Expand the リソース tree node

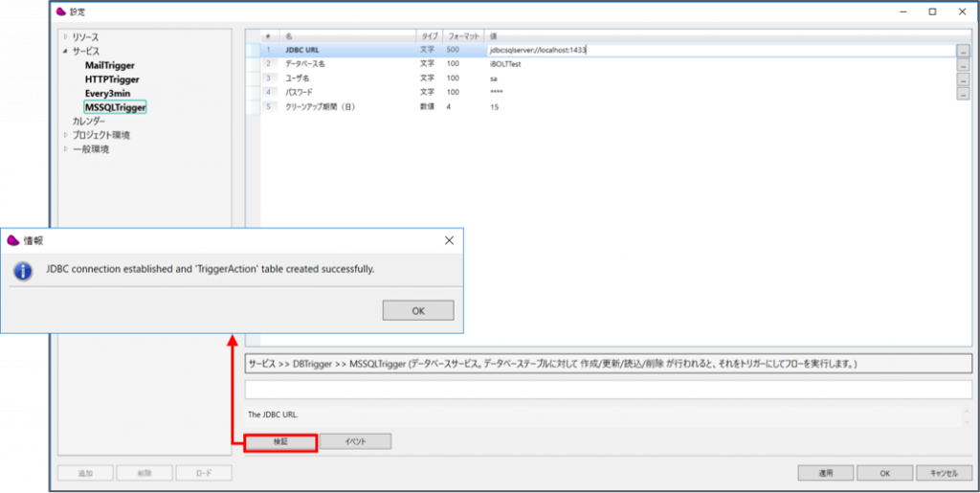point(65,37)
